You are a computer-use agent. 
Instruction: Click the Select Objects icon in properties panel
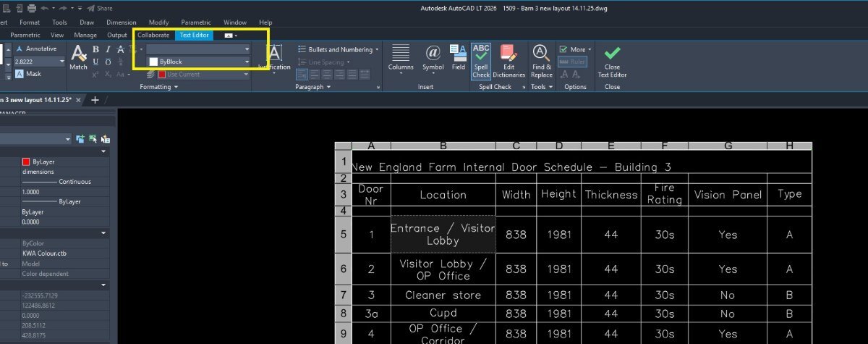click(93, 138)
